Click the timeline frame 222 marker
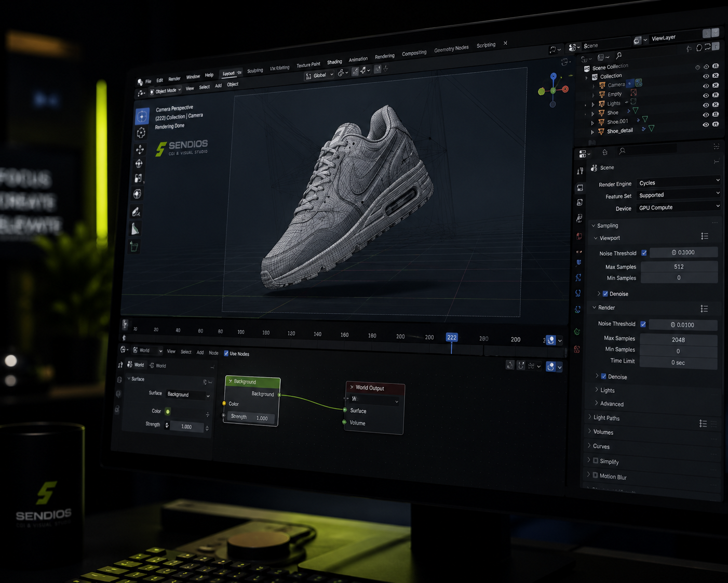Image resolution: width=728 pixels, height=583 pixels. click(x=452, y=337)
